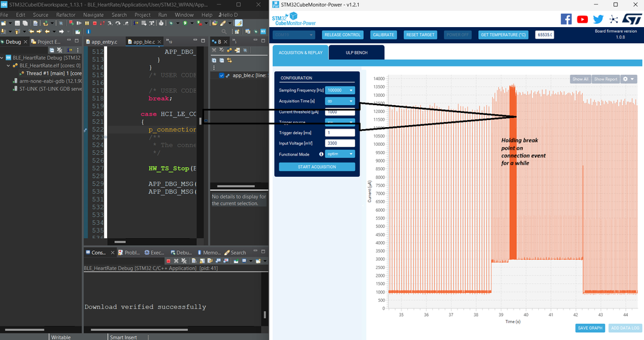644x340 pixels.
Task: Click the red Terminate icon in Console toolbar
Action: click(168, 261)
